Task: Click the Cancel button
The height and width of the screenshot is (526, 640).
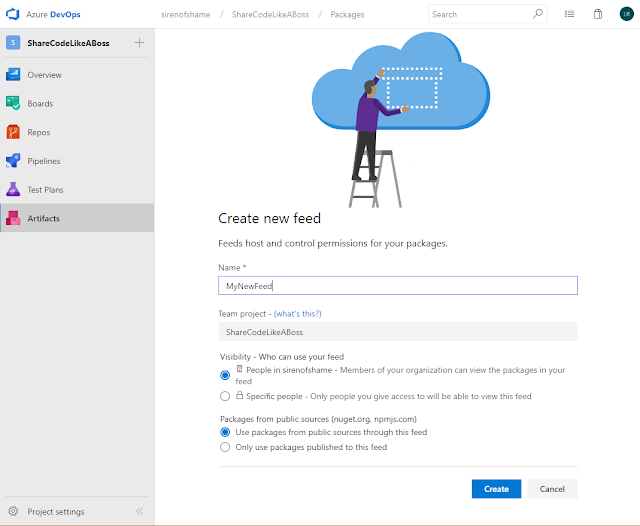Action: point(552,489)
